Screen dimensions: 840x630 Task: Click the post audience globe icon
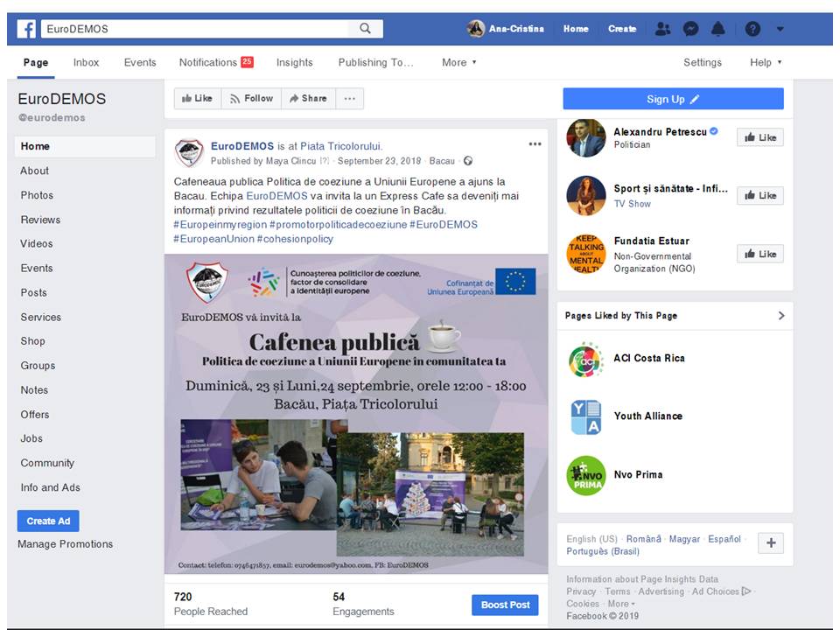[x=468, y=161]
